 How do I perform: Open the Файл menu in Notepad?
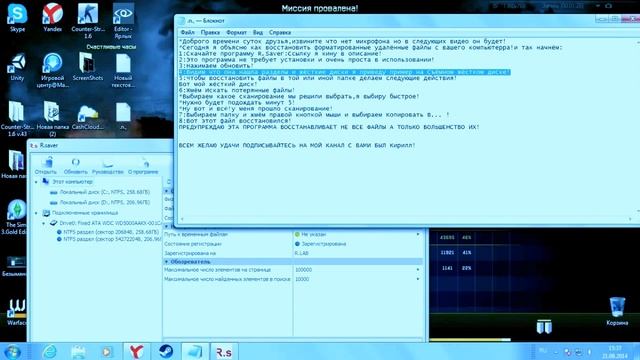coord(187,32)
